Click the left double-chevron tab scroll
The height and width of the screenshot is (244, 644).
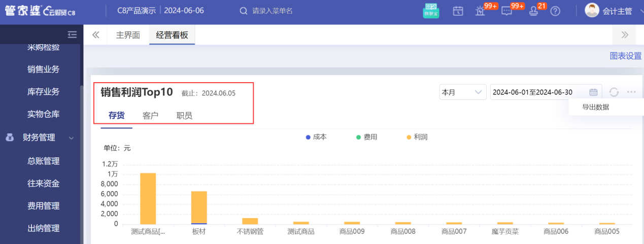click(x=95, y=35)
